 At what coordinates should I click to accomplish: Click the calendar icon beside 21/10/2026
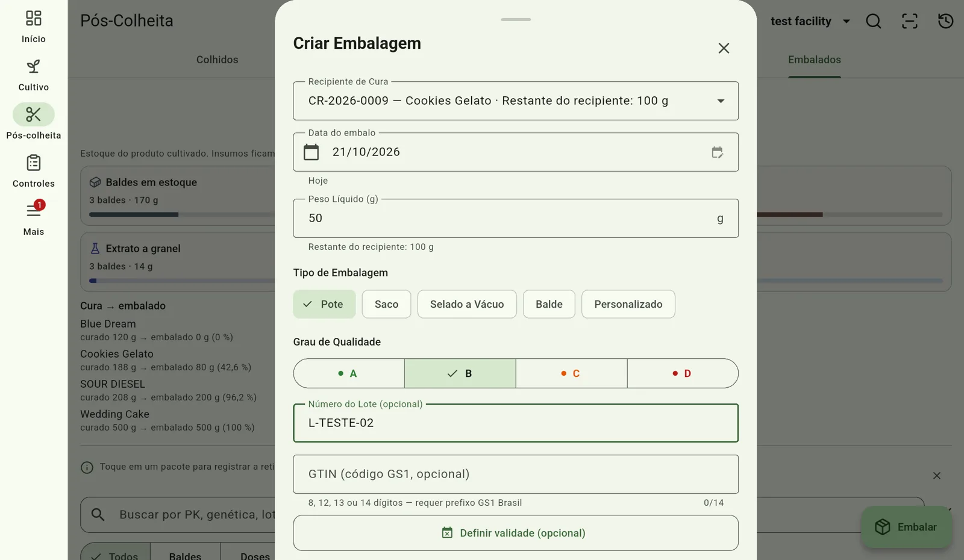click(x=311, y=152)
